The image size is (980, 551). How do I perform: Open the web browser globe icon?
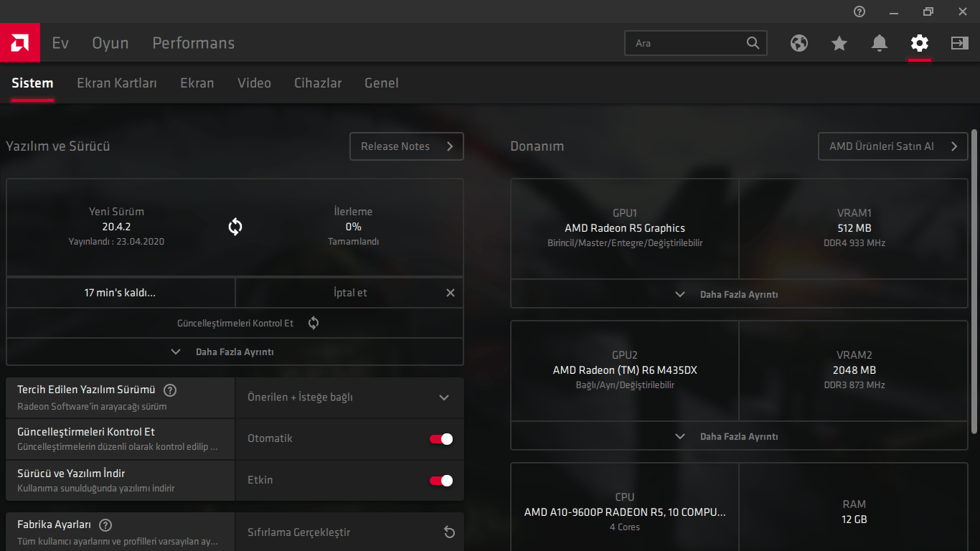coord(799,43)
